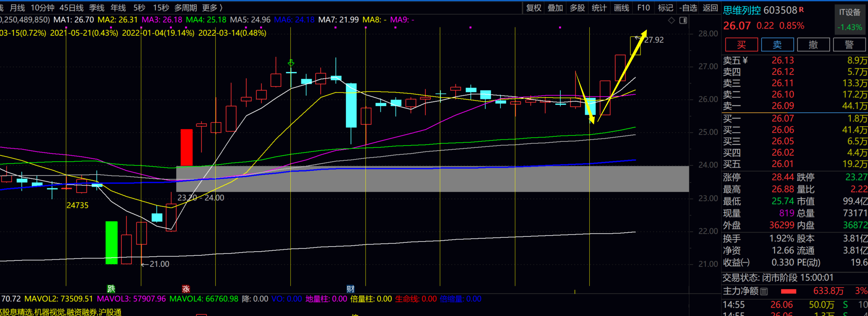Toggle 叠加 overlay in the toolbar
The width and height of the screenshot is (868, 316).
555,8
